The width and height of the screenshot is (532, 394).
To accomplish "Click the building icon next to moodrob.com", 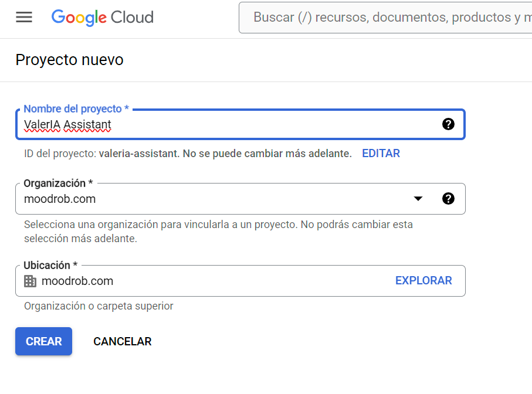I will coord(30,281).
